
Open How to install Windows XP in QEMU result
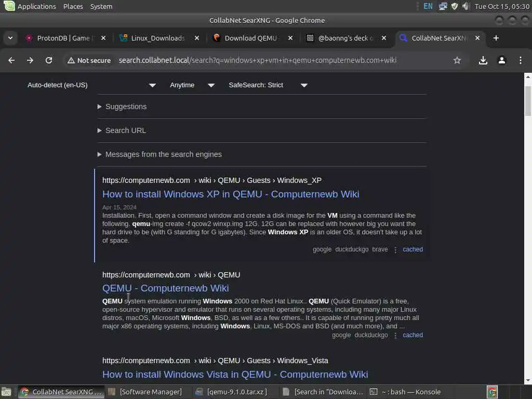pos(231,194)
